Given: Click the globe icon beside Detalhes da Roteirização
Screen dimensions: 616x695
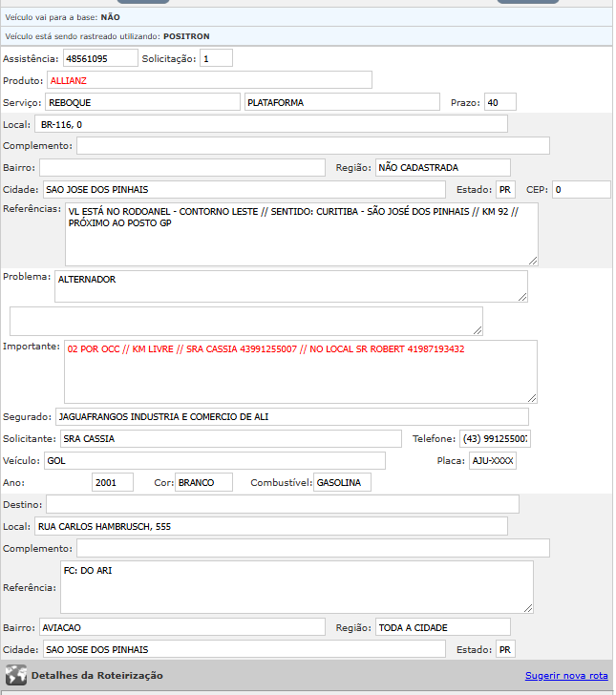Looking at the screenshot, I should 15,675.
